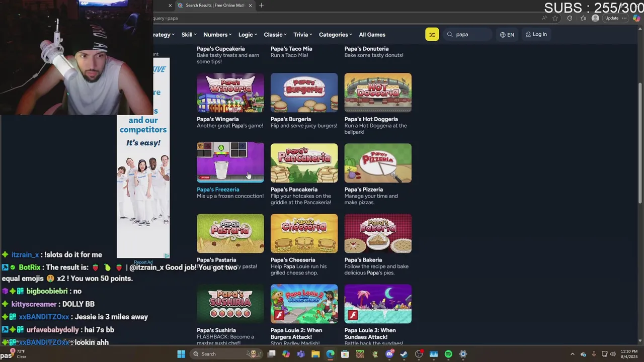Click the browser Update button
This screenshot has height=362, width=644.
pos(612,18)
